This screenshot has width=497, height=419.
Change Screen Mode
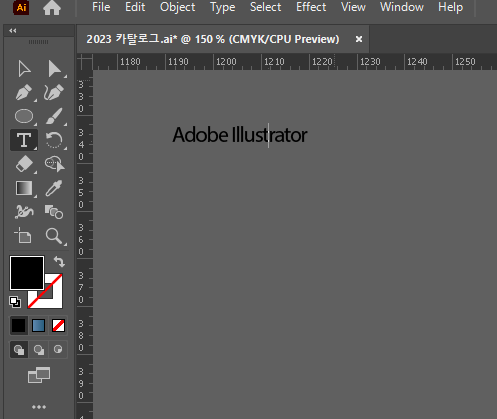coord(39,375)
